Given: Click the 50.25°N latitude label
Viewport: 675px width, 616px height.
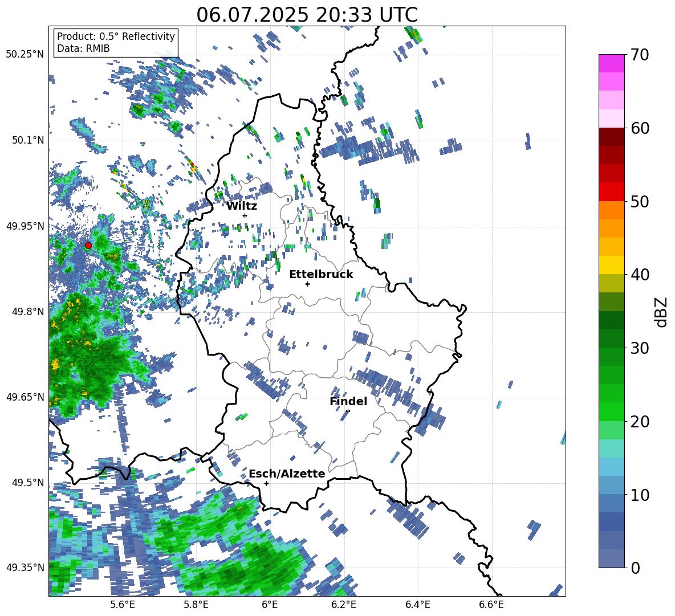Looking at the screenshot, I should tap(25, 55).
